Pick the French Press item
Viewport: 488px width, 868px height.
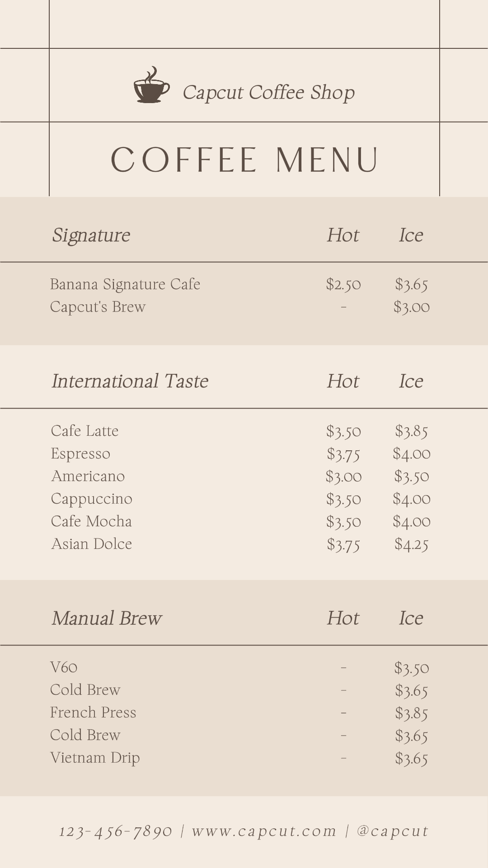tap(93, 712)
